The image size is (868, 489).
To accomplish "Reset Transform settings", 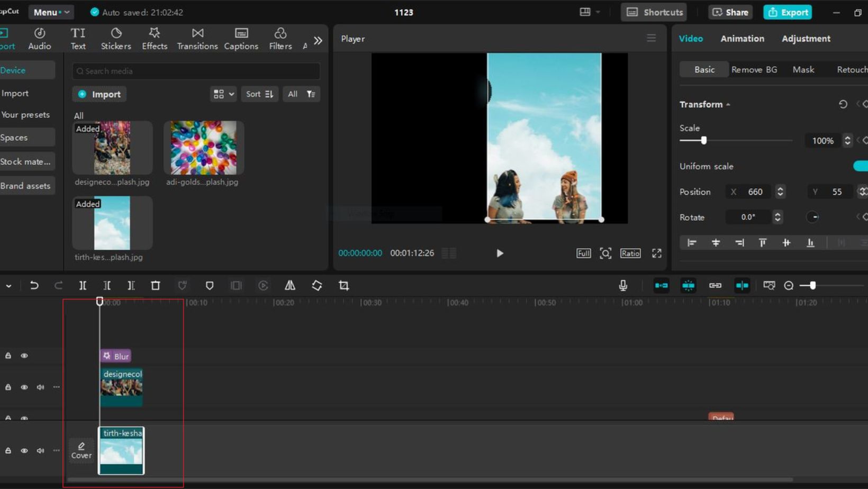I will tap(843, 104).
